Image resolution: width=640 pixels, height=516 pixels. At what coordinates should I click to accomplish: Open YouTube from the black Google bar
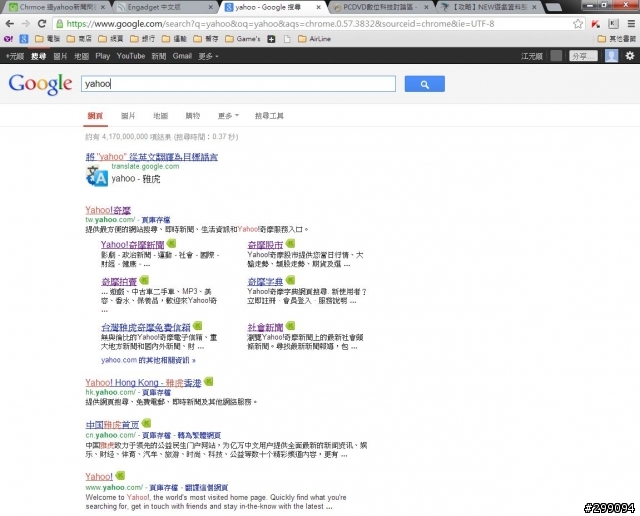(x=131, y=56)
